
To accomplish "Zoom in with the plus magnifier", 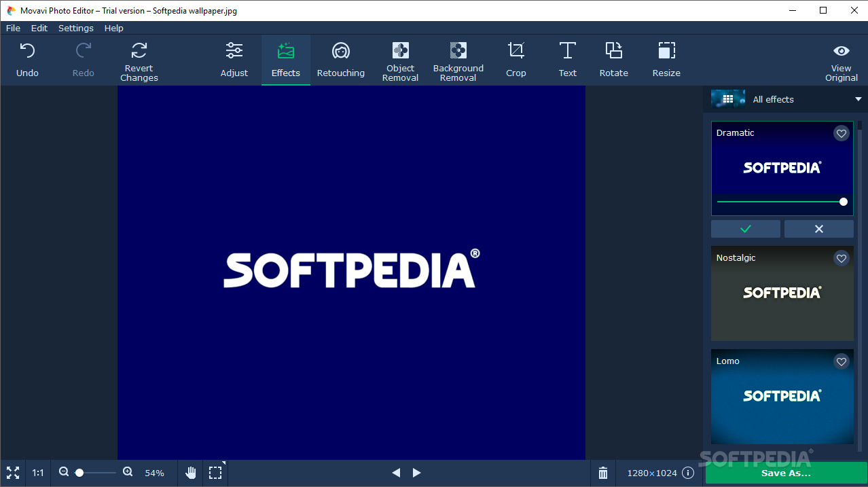I will pos(128,472).
